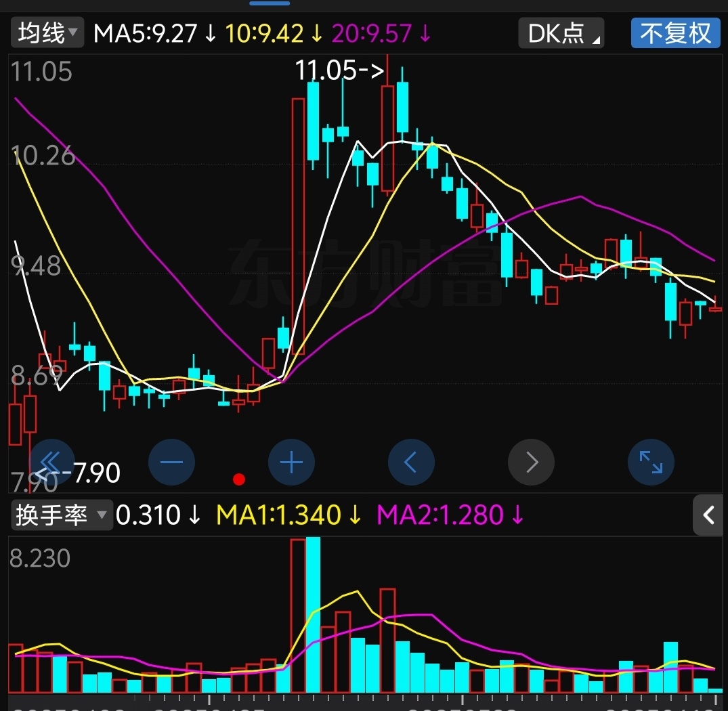The height and width of the screenshot is (711, 728).
Task: Click the <--7.90 low price marker
Action: coord(77,473)
